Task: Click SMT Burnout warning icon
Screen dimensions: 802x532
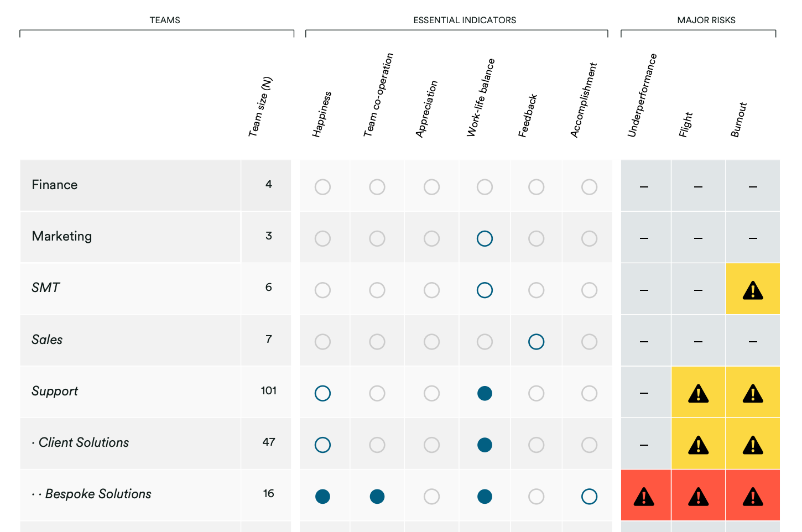Action: [x=753, y=290]
